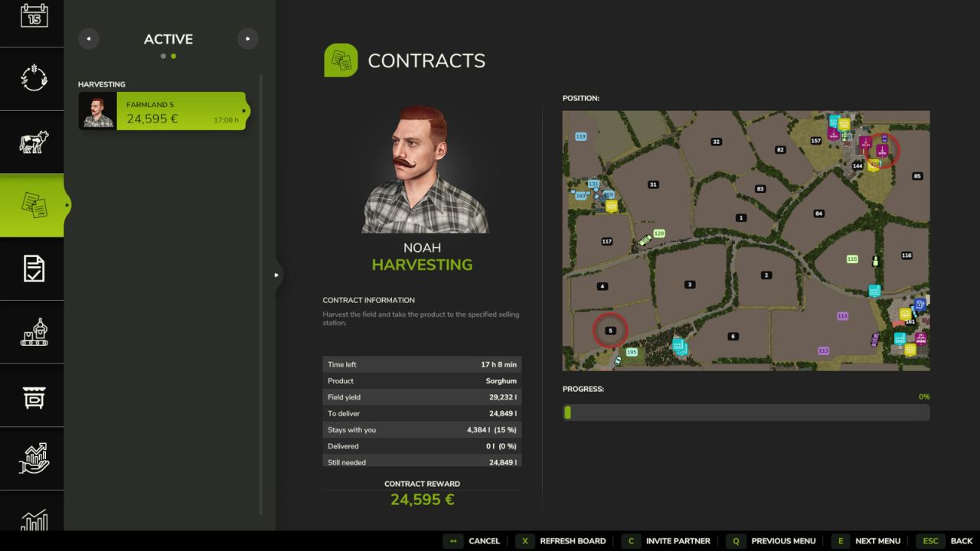The image size is (980, 551).
Task: Go to previous contract list page
Action: (x=89, y=39)
